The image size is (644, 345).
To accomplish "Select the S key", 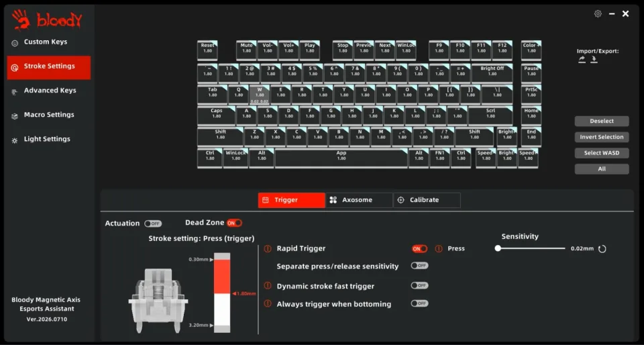I will click(x=268, y=116).
